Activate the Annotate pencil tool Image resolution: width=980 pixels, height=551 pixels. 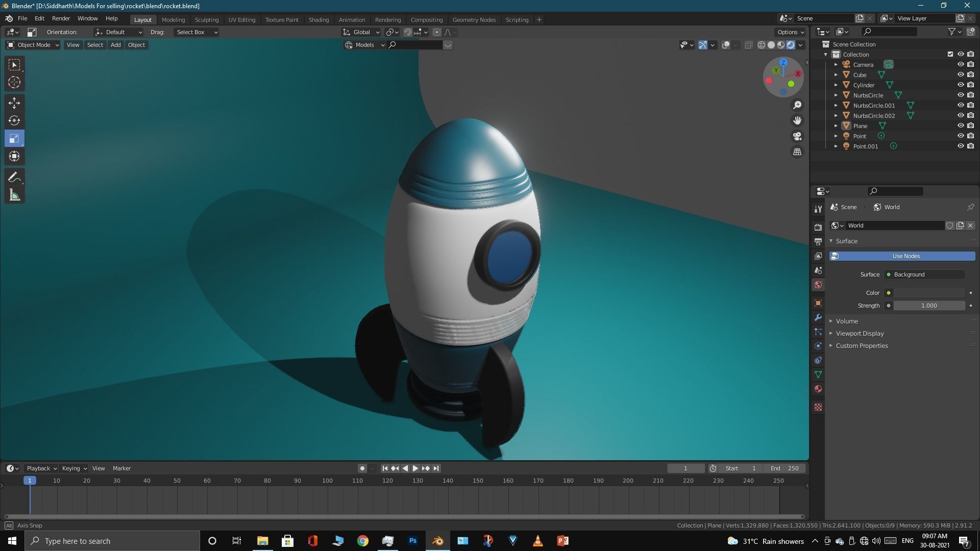tap(14, 178)
